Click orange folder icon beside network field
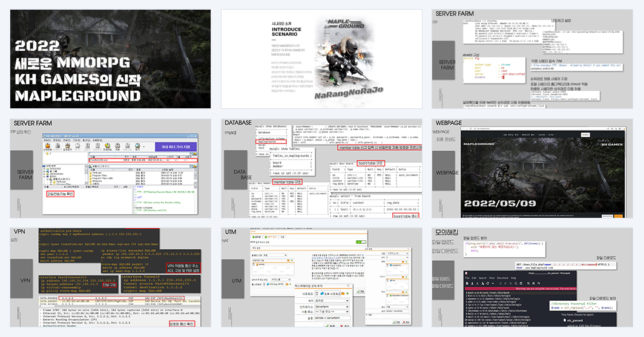Image resolution: width=644 pixels, height=337 pixels. (x=343, y=293)
